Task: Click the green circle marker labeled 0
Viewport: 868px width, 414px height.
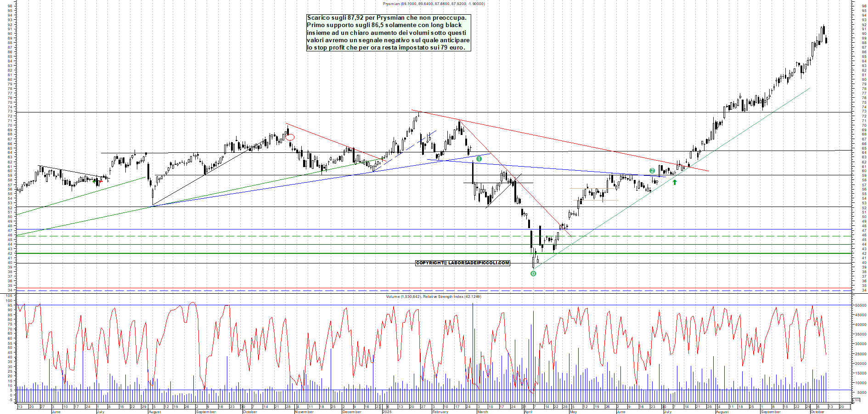Action: 533,274
